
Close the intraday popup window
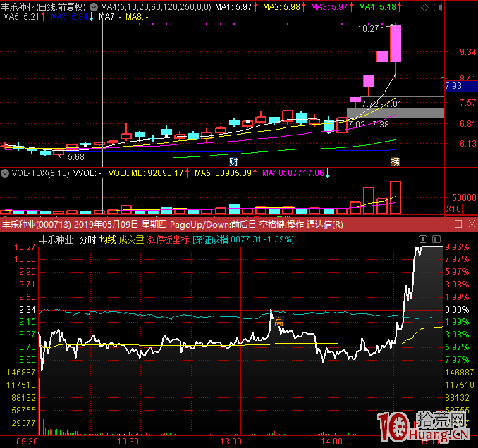coord(472,224)
